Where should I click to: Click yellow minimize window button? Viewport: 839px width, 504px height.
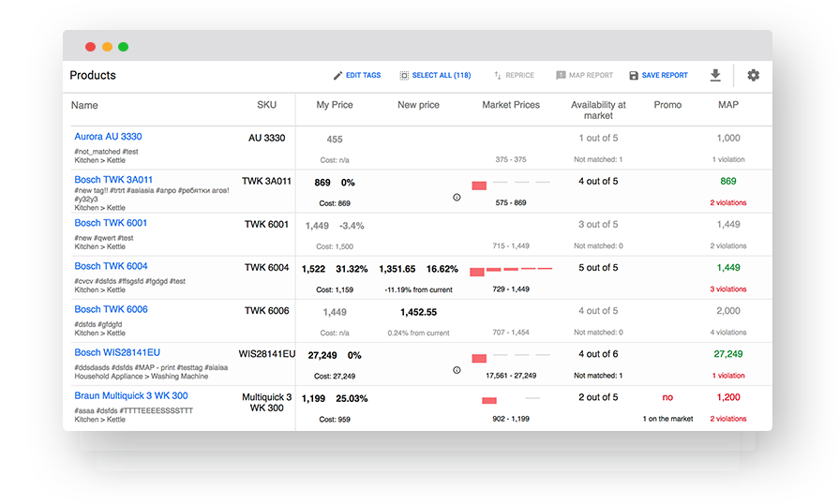click(x=107, y=47)
